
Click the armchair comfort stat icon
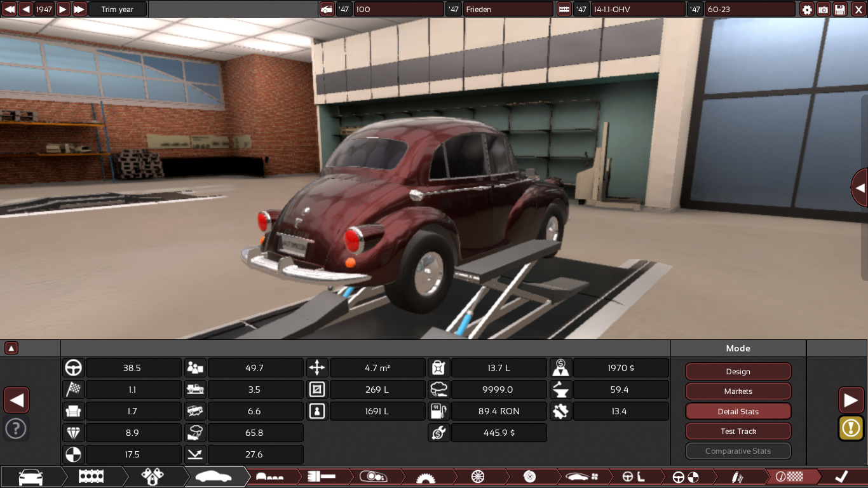tap(74, 411)
